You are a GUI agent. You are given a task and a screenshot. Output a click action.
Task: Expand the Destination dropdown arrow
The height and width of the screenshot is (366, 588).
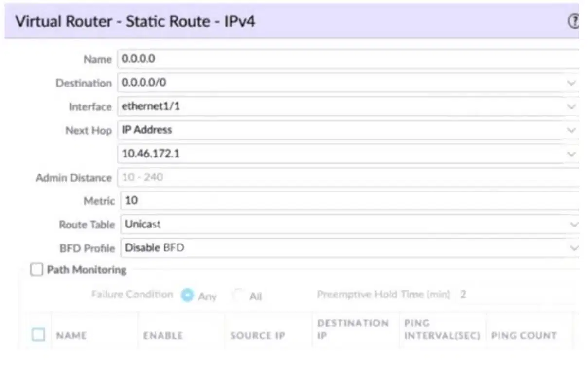point(571,83)
